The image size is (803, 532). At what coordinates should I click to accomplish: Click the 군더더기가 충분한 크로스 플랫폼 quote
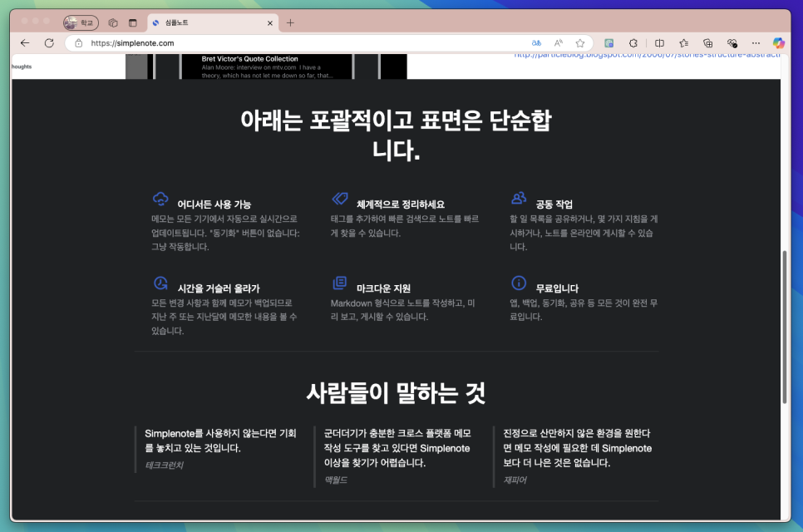[397, 448]
